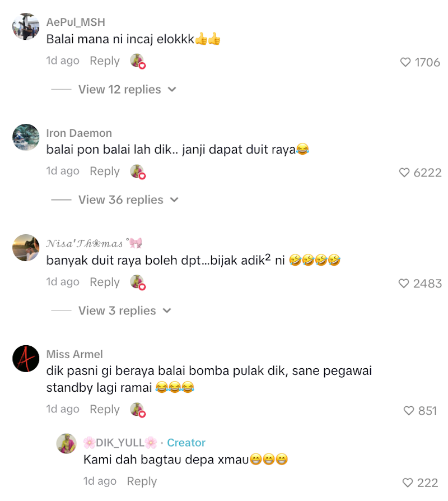448x501 pixels.
Task: Open the Miss Armel username
Action: pyautogui.click(x=74, y=354)
